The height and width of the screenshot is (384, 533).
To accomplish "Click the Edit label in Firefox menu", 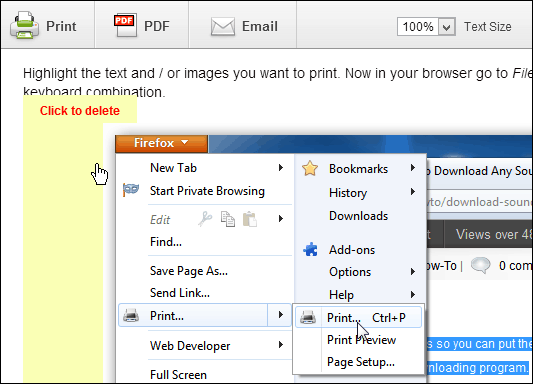I will pos(160,220).
